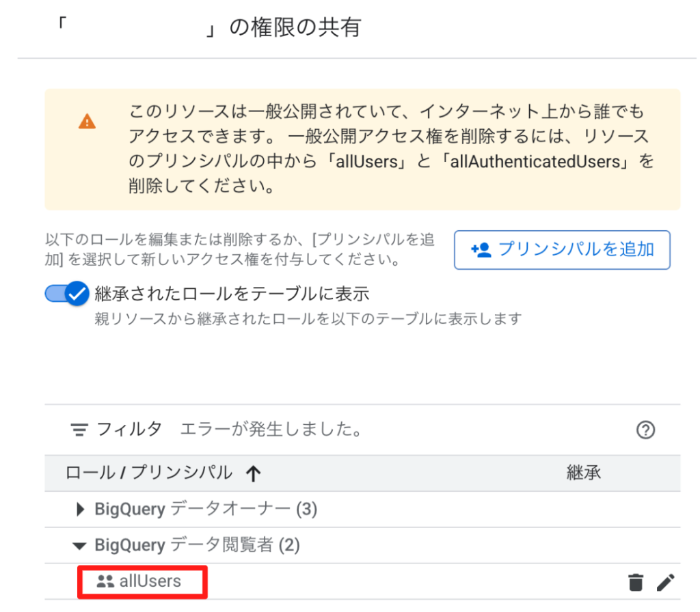The width and height of the screenshot is (700, 612).
Task: Select the allUsers principal entry
Action: pos(150,581)
